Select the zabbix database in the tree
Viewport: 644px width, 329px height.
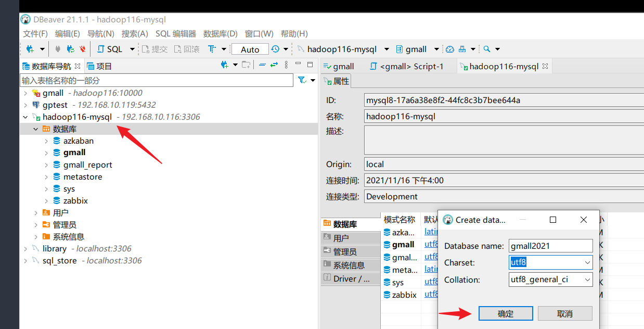click(x=75, y=200)
